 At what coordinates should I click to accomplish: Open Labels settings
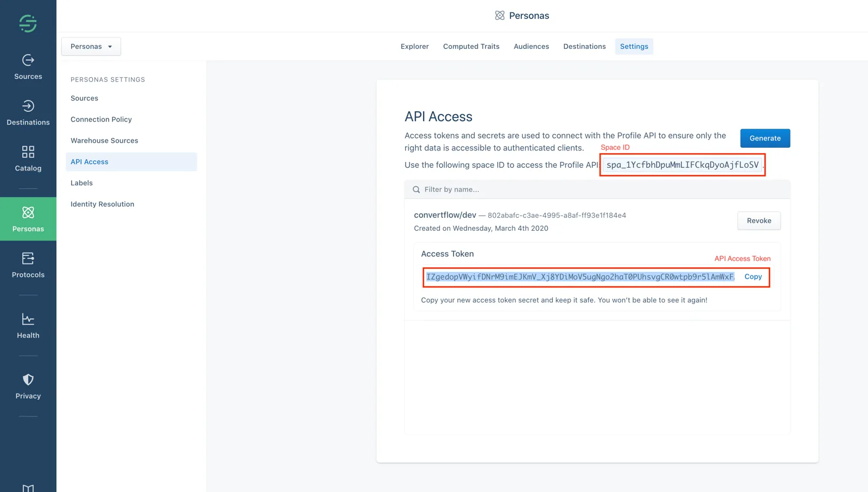[81, 183]
